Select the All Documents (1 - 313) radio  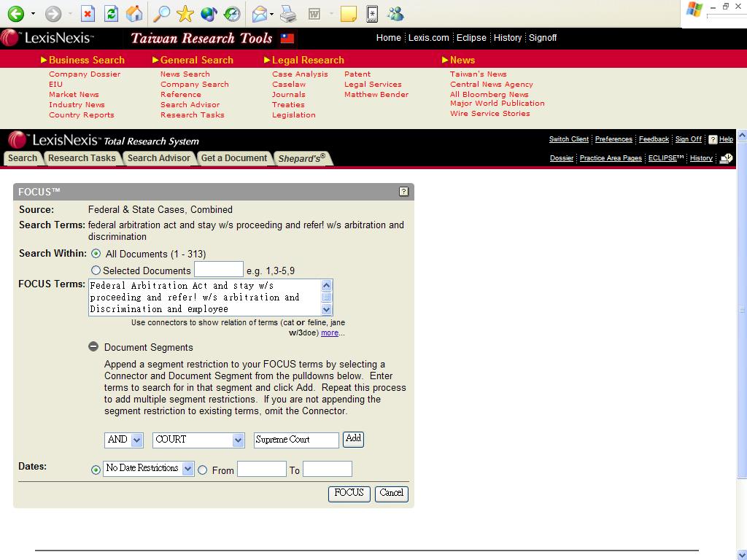96,253
